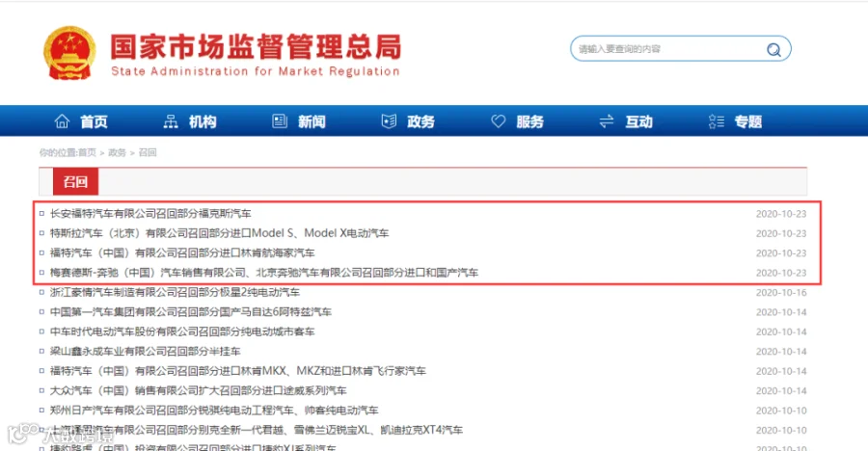Viewport: 868px width, 451px height.
Task: Click date 2020-10-23 of 特斯拉 row
Action: coord(781,233)
